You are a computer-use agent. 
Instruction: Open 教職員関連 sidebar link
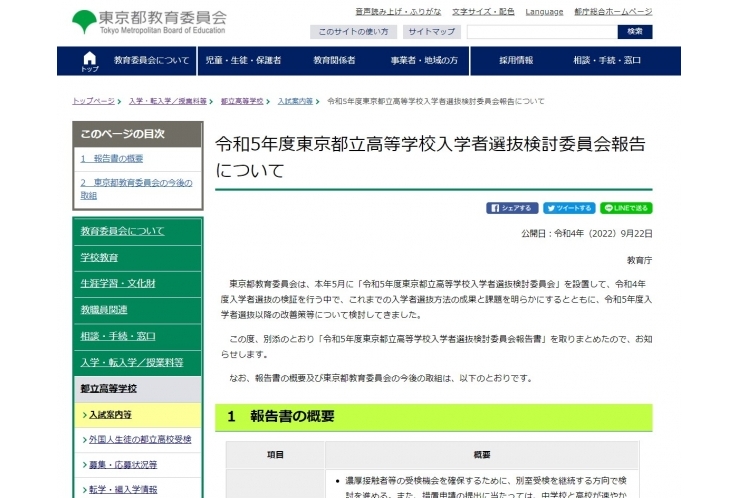[x=104, y=310]
